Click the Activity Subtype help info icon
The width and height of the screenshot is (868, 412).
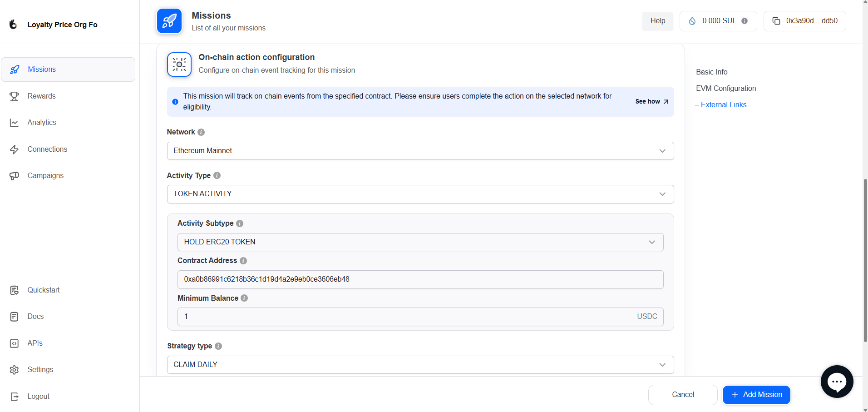(240, 223)
